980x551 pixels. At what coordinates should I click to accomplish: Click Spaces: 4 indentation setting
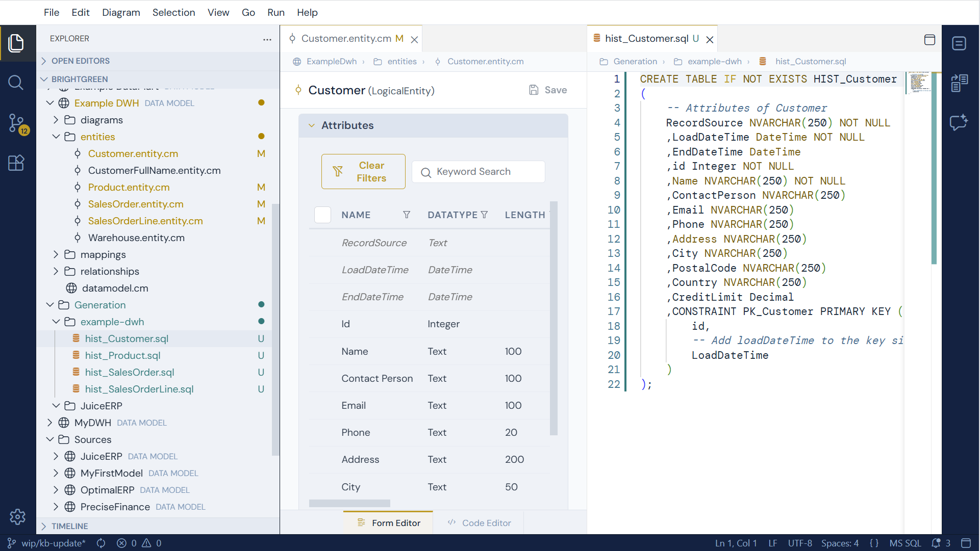tap(840, 543)
